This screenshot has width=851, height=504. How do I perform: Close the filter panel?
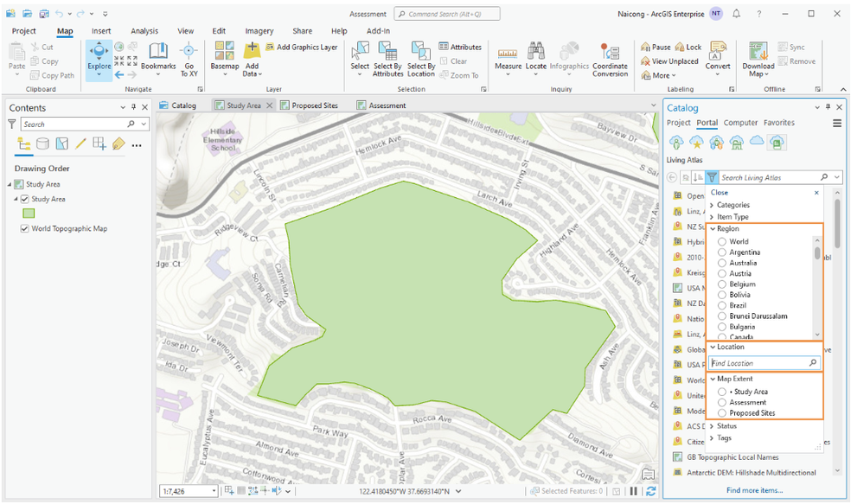tap(816, 193)
